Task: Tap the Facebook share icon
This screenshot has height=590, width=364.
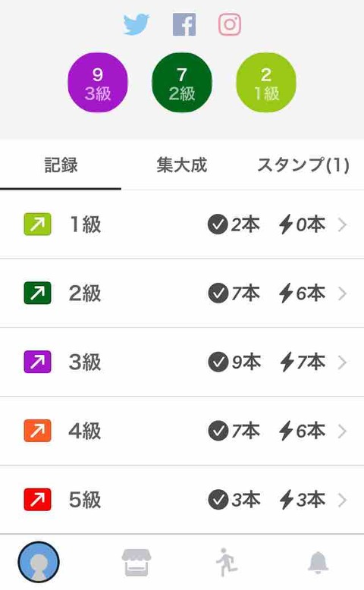Action: pos(184,24)
